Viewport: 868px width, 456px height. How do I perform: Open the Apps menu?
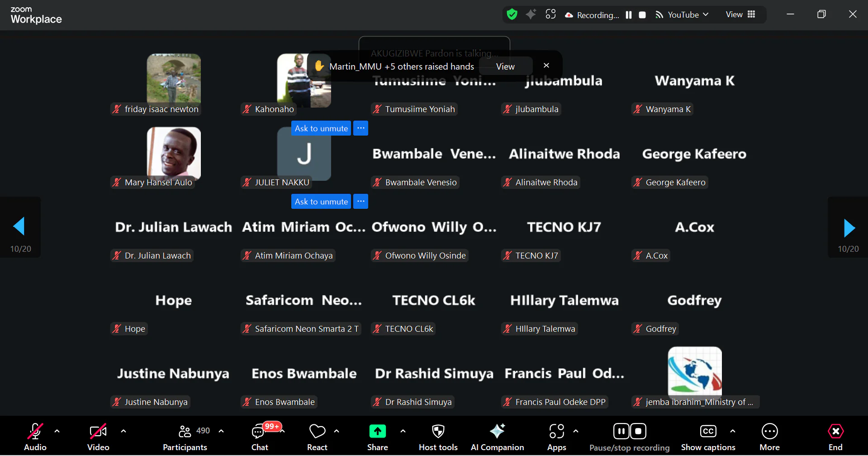coord(556,437)
